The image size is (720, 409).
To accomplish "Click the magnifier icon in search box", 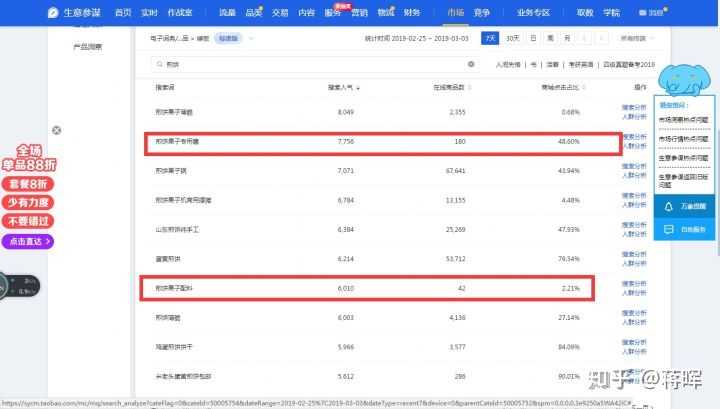I will [158, 63].
